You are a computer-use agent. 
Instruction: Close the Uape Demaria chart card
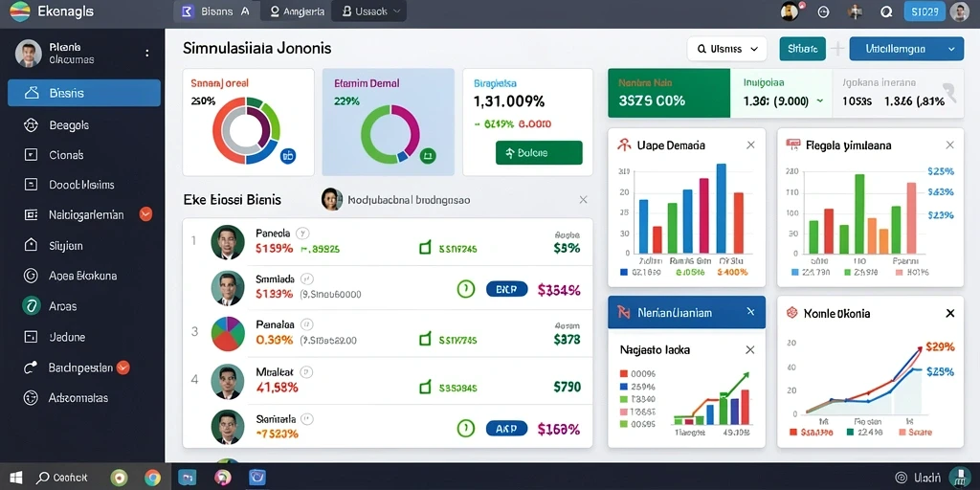point(750,145)
